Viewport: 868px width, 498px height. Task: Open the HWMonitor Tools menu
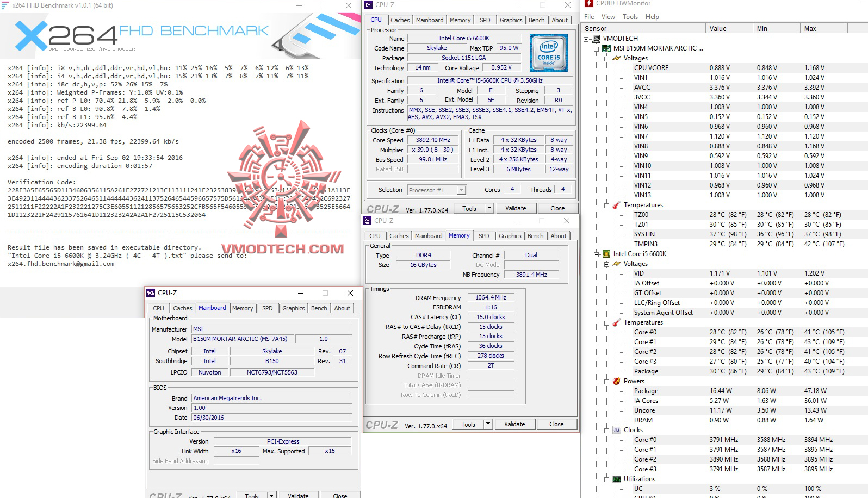pyautogui.click(x=630, y=17)
